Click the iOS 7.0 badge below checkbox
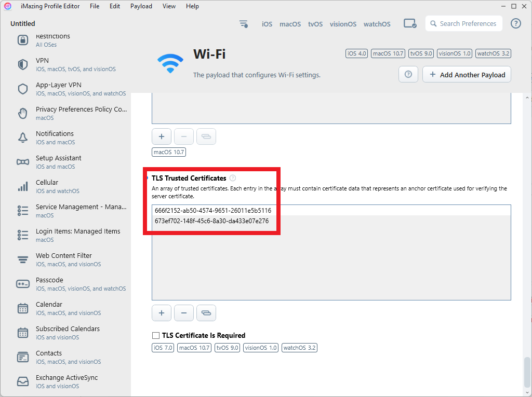 pyautogui.click(x=163, y=348)
